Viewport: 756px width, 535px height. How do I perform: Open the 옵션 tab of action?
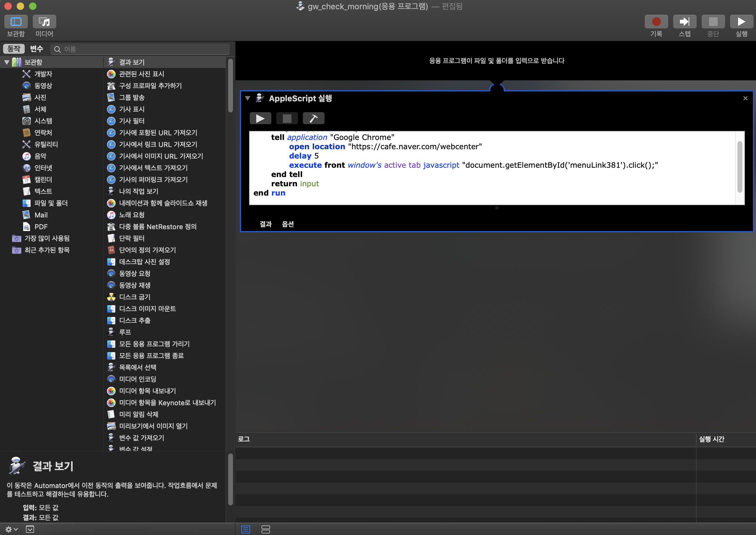tap(288, 224)
